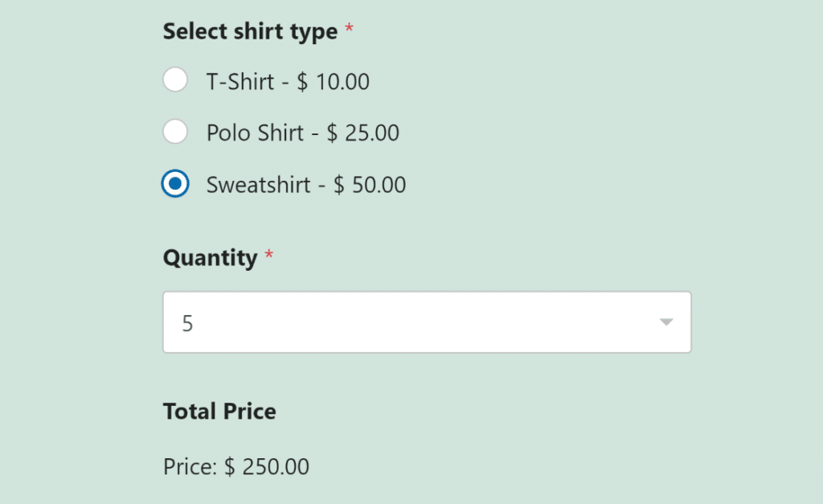
Task: Click the Price: $ 250.00 text
Action: tap(235, 466)
